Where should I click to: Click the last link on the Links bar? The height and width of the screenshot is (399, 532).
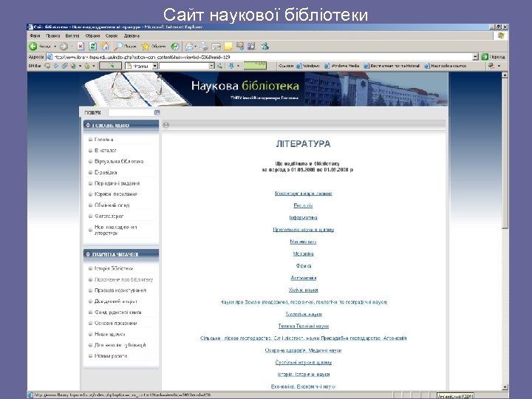point(445,66)
